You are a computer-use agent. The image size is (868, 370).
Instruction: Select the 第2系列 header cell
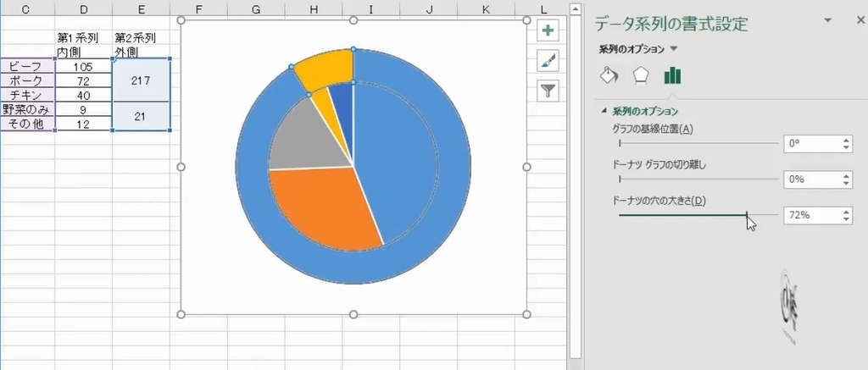click(142, 37)
